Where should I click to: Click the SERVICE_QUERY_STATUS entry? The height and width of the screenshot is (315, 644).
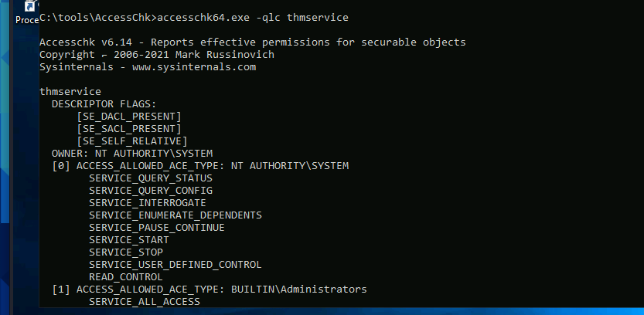pos(151,178)
